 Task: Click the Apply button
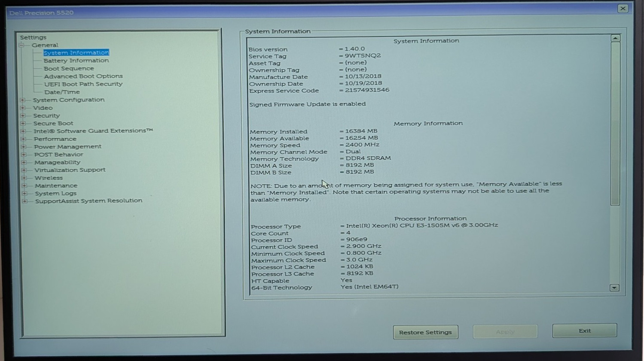click(505, 331)
